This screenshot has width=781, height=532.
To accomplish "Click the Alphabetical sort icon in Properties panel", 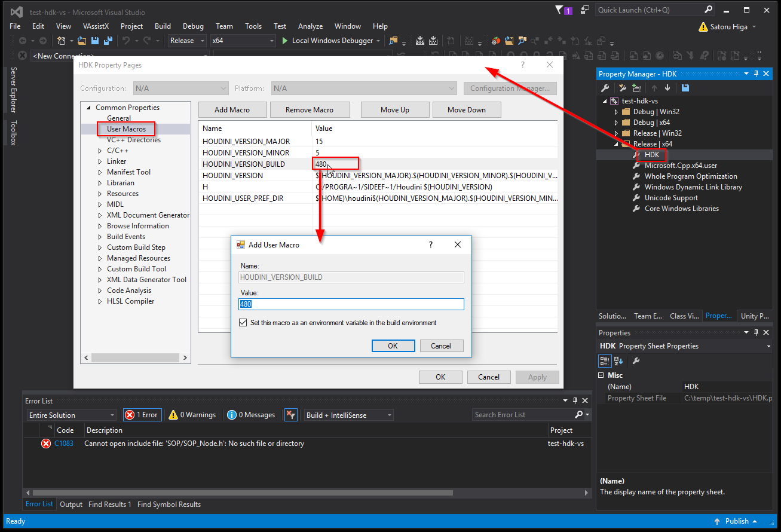I will [618, 360].
